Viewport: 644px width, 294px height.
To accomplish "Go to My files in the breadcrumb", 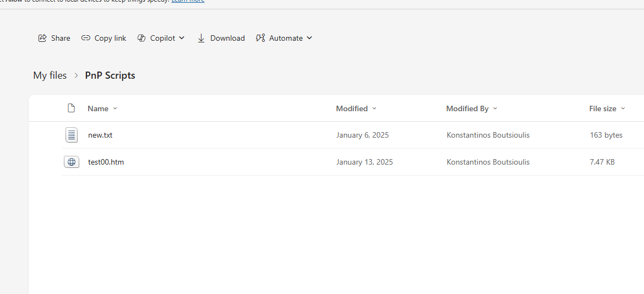I will coord(50,75).
